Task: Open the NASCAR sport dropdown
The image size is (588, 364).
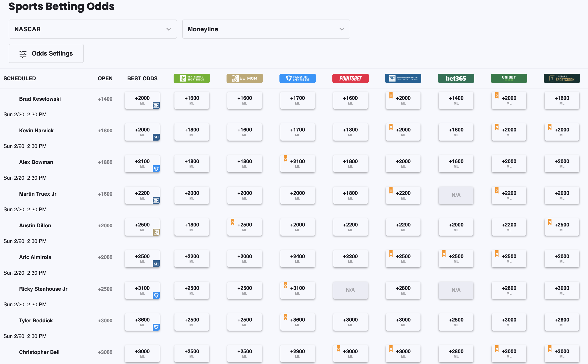Action: [x=93, y=29]
